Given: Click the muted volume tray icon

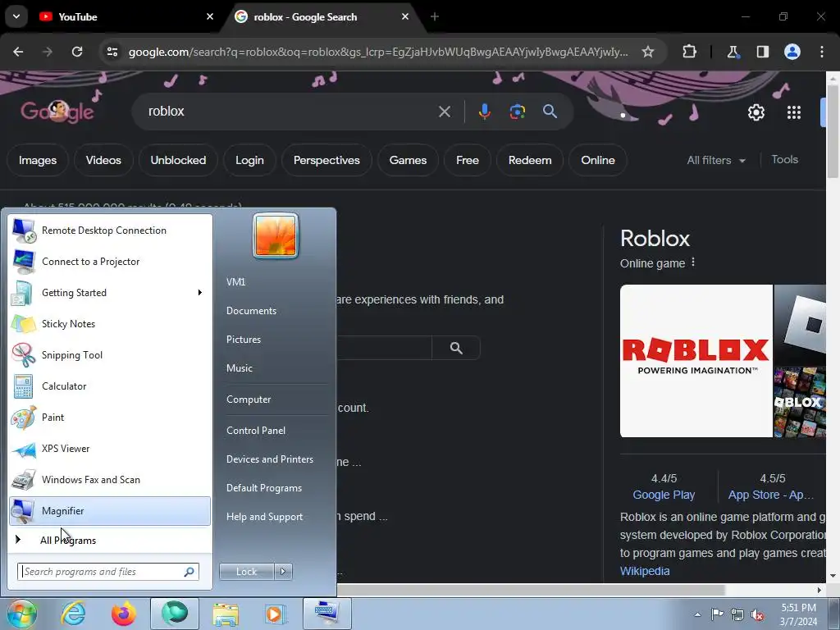Looking at the screenshot, I should click(x=757, y=614).
